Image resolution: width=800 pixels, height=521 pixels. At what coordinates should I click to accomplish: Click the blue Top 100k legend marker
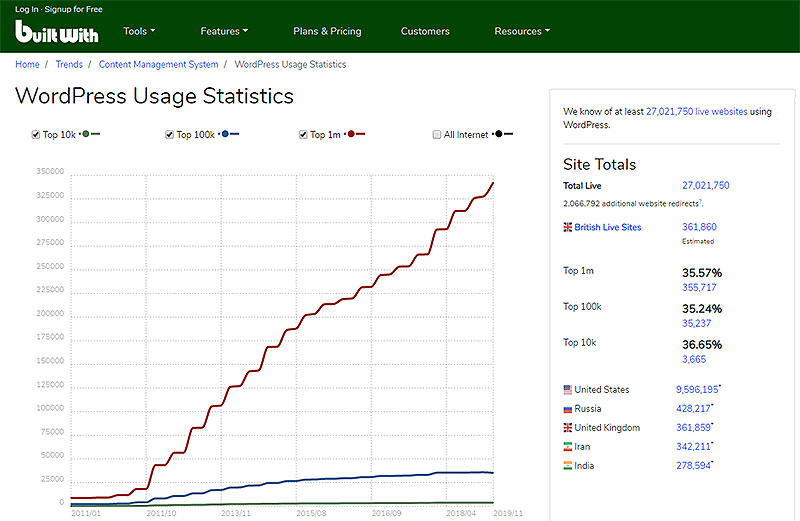(x=229, y=134)
